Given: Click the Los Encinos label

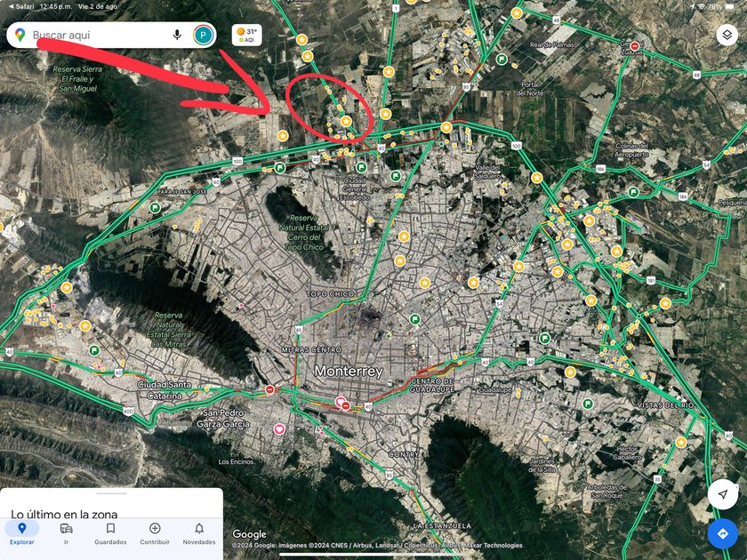Looking at the screenshot, I should pyautogui.click(x=237, y=461).
